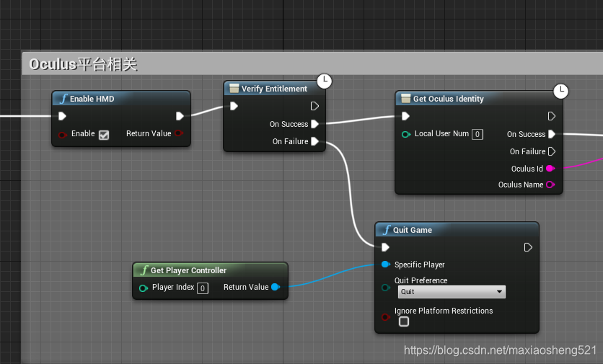The height and width of the screenshot is (364, 603).
Task: Click the Oculus Name output pin
Action: click(x=550, y=185)
